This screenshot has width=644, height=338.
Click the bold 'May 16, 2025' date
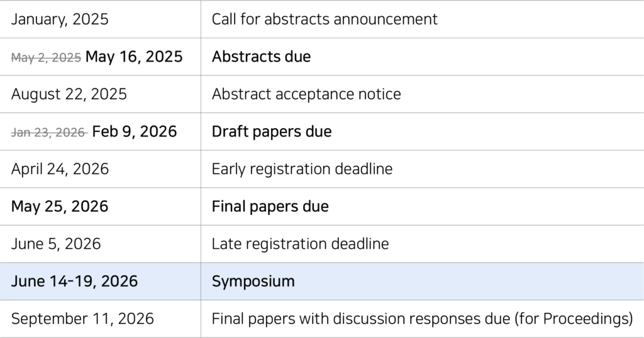pyautogui.click(x=134, y=57)
